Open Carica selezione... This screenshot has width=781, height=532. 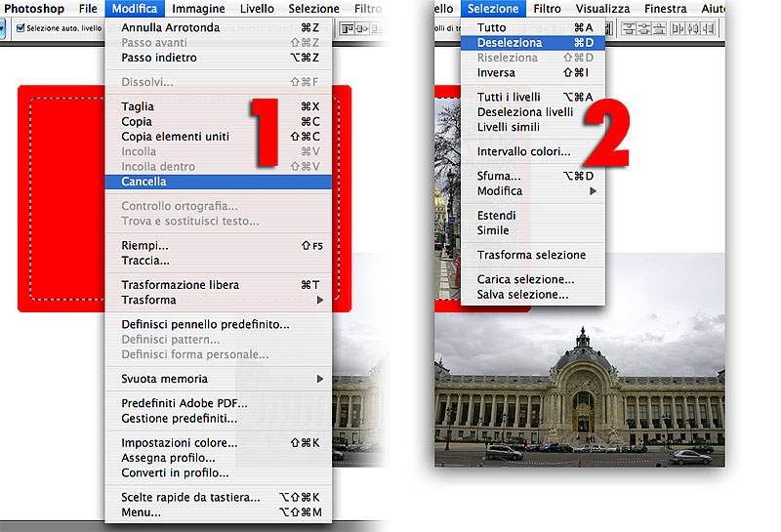(x=533, y=279)
